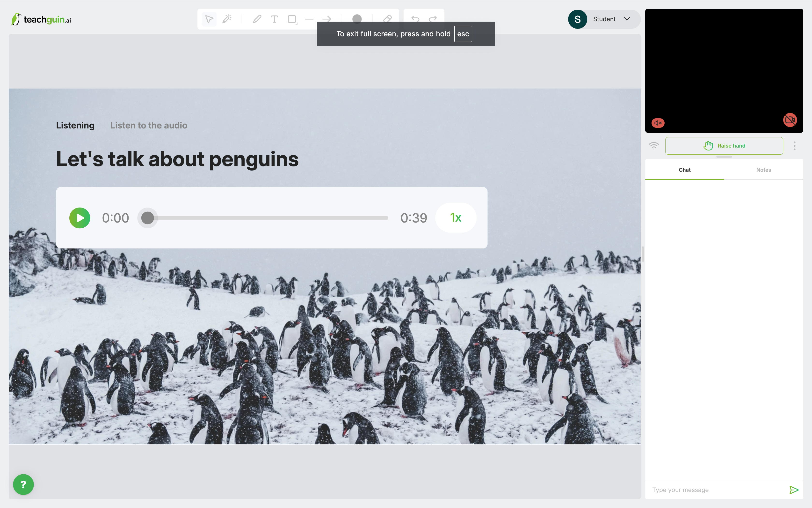Image resolution: width=812 pixels, height=508 pixels.
Task: Open the green help question button
Action: 23,485
